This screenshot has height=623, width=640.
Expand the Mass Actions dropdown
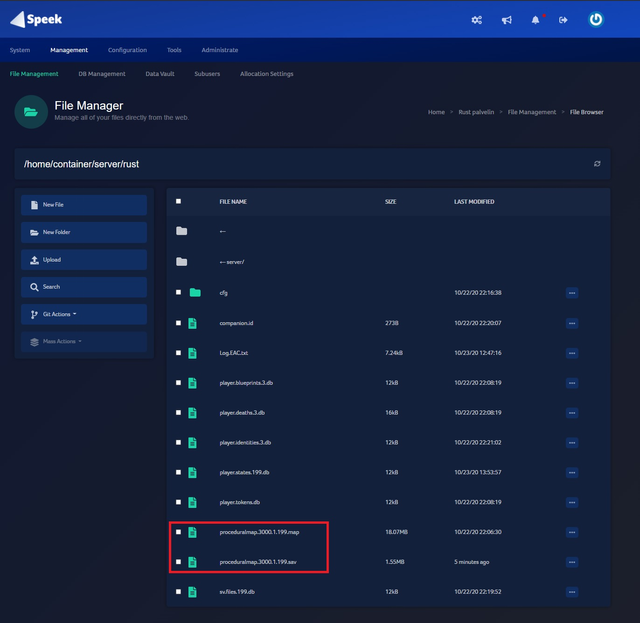pyautogui.click(x=84, y=341)
